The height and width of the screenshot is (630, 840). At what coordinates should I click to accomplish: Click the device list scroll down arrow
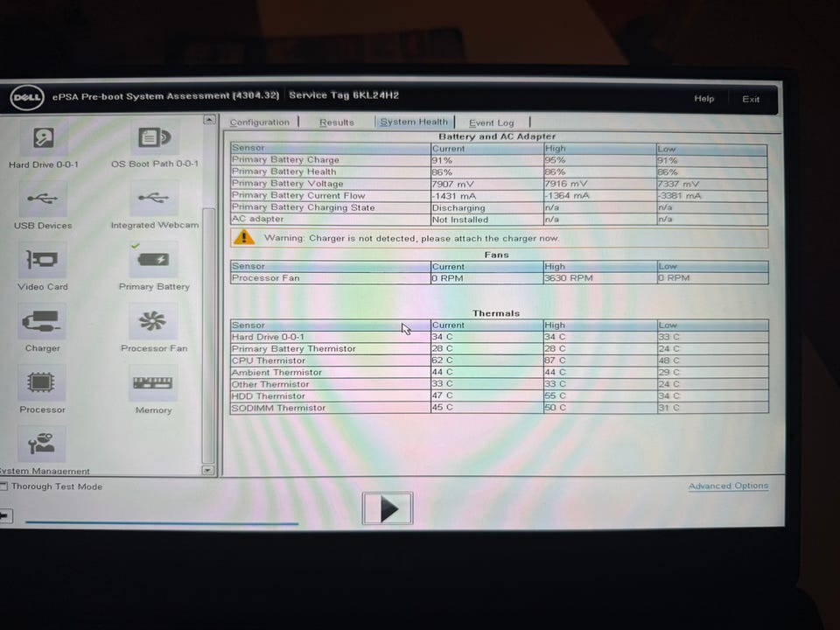[x=208, y=471]
